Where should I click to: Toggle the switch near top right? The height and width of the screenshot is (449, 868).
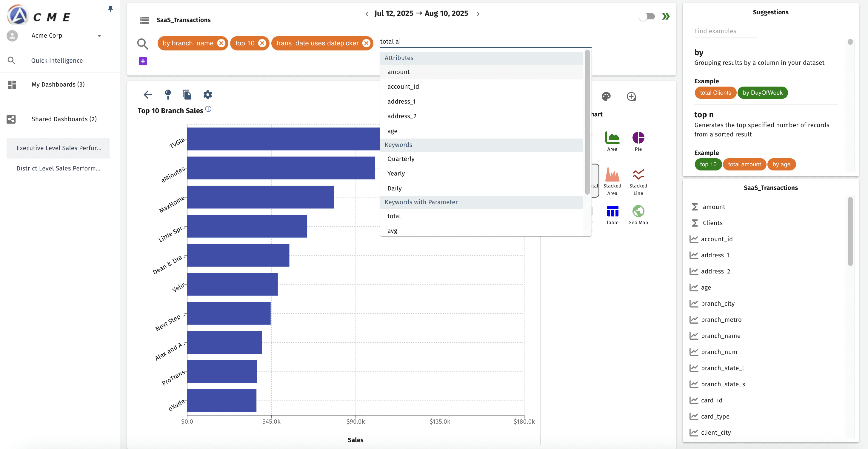(647, 16)
